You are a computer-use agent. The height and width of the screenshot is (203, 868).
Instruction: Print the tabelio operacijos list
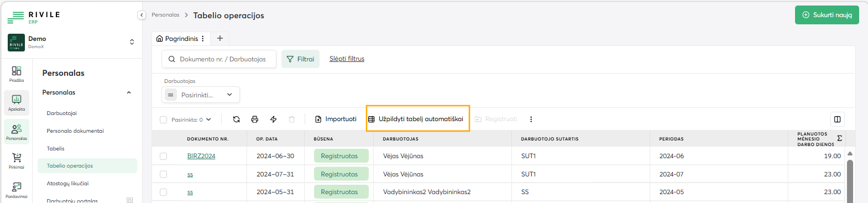pyautogui.click(x=255, y=119)
